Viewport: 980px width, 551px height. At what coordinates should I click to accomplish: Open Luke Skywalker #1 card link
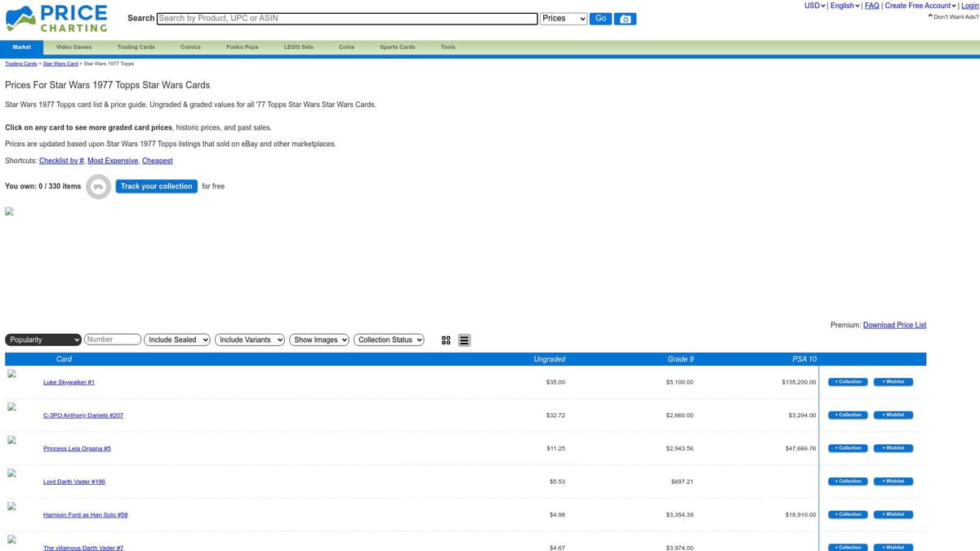click(x=69, y=382)
